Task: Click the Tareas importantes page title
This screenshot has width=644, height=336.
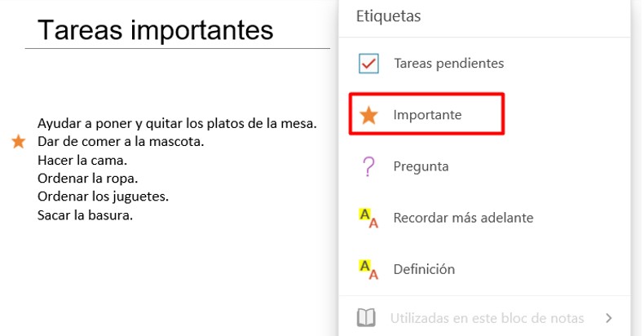Action: 155,30
